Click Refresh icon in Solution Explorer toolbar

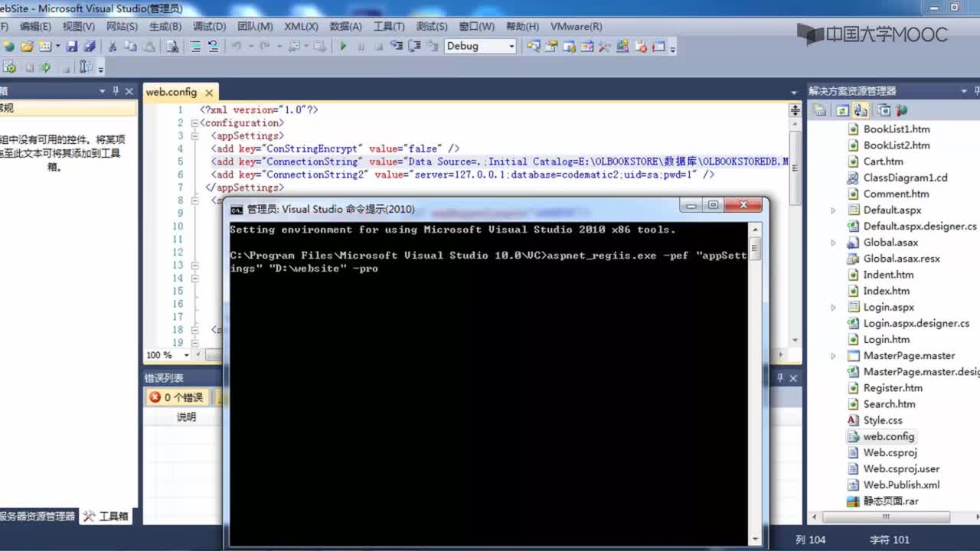pos(842,110)
